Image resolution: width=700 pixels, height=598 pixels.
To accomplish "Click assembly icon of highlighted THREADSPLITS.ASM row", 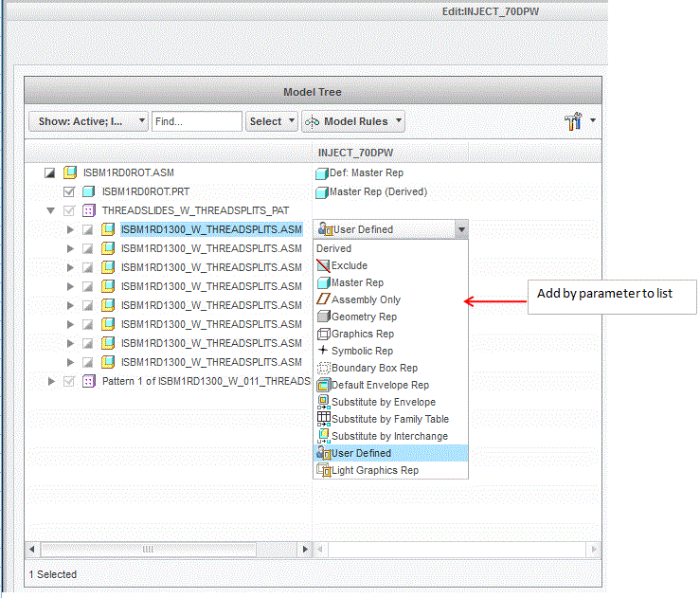I will click(108, 229).
